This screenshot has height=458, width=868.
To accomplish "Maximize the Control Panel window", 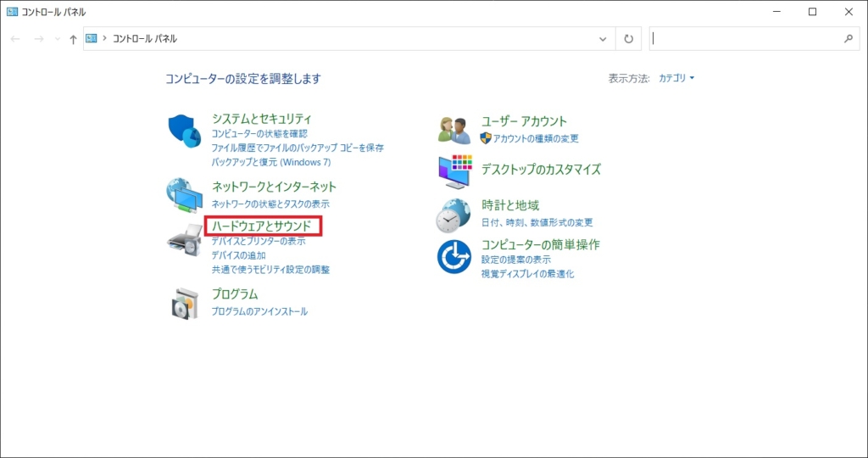I will [813, 12].
